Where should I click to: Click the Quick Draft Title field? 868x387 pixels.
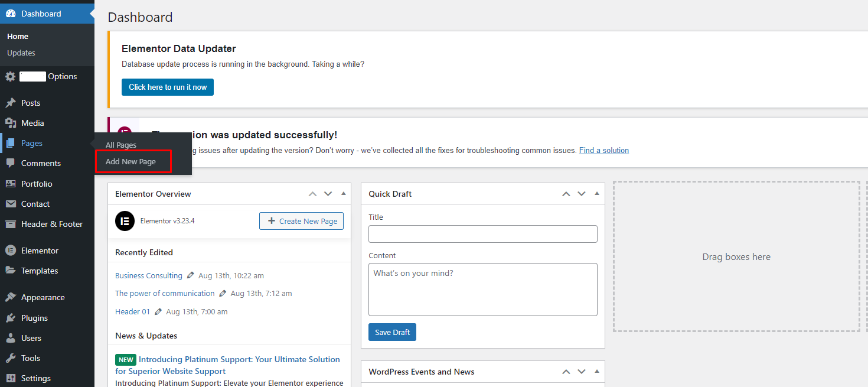(482, 234)
